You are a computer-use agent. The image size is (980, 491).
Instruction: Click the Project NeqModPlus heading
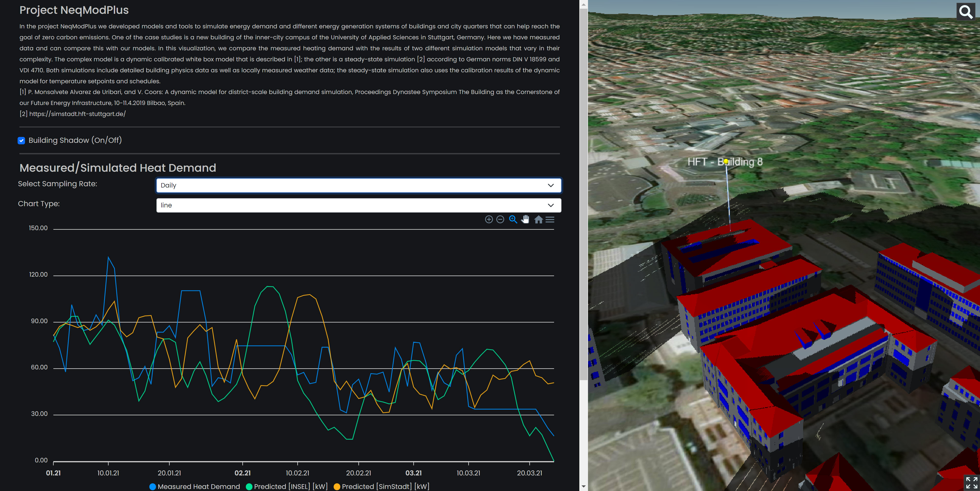pyautogui.click(x=74, y=10)
